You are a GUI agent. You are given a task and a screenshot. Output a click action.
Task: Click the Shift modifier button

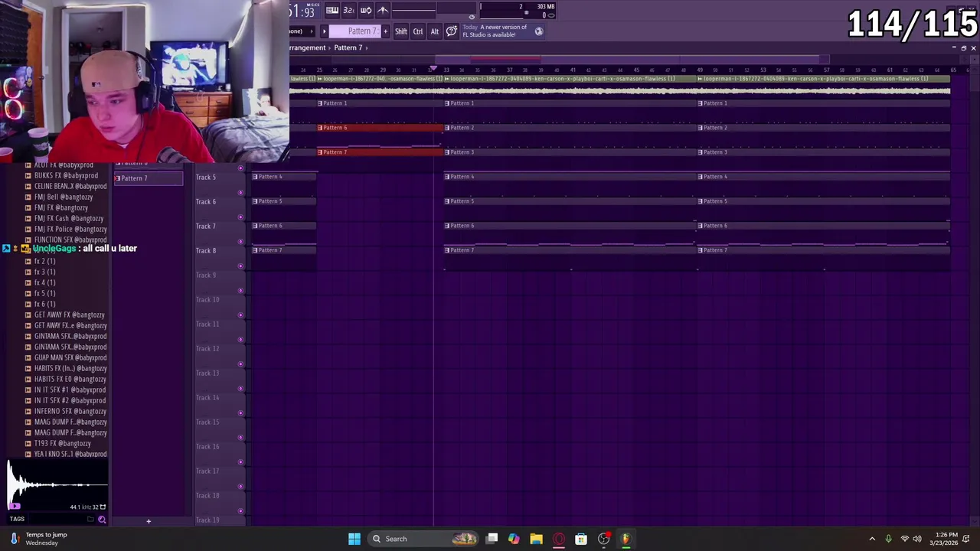click(x=401, y=31)
